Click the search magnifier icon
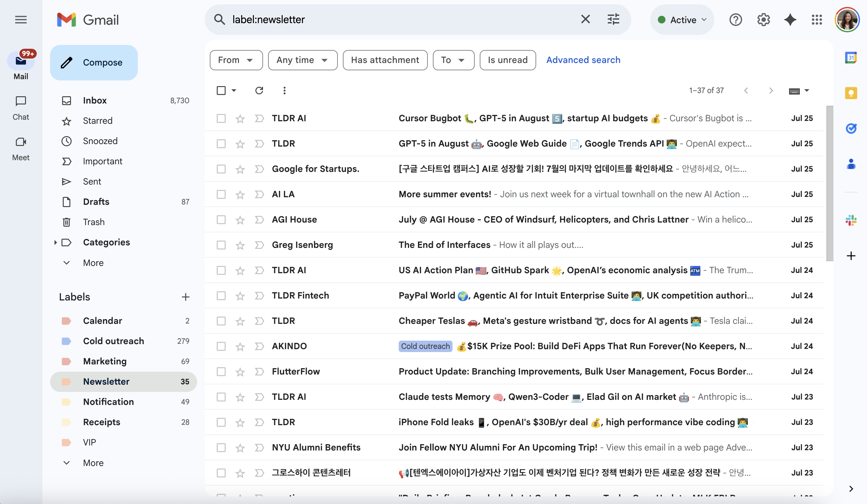The image size is (867, 504). point(220,20)
